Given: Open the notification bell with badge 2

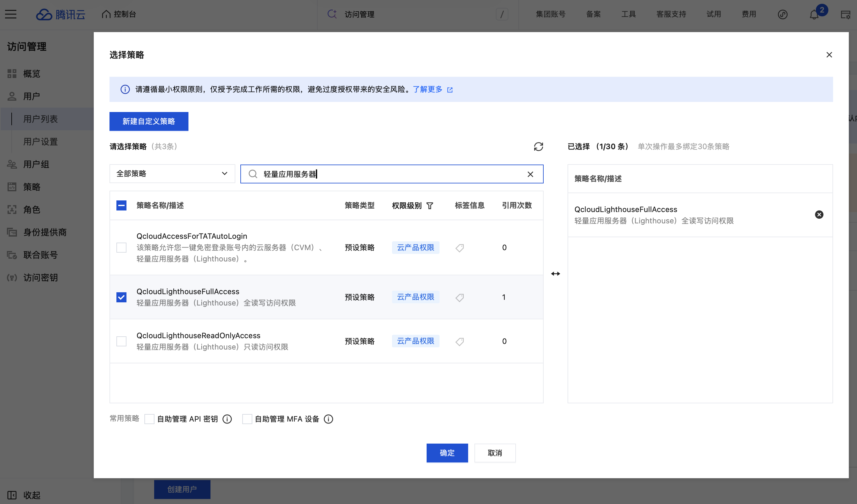Looking at the screenshot, I should (814, 14).
